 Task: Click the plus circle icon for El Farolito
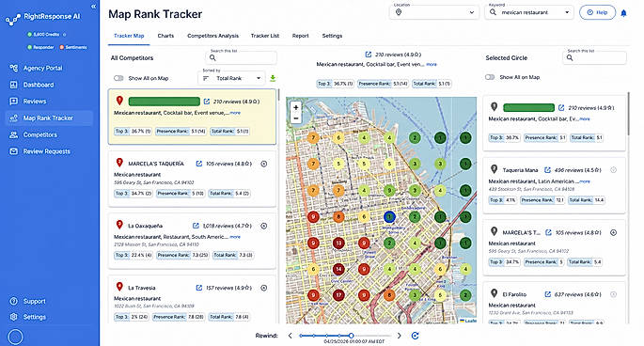pos(613,294)
